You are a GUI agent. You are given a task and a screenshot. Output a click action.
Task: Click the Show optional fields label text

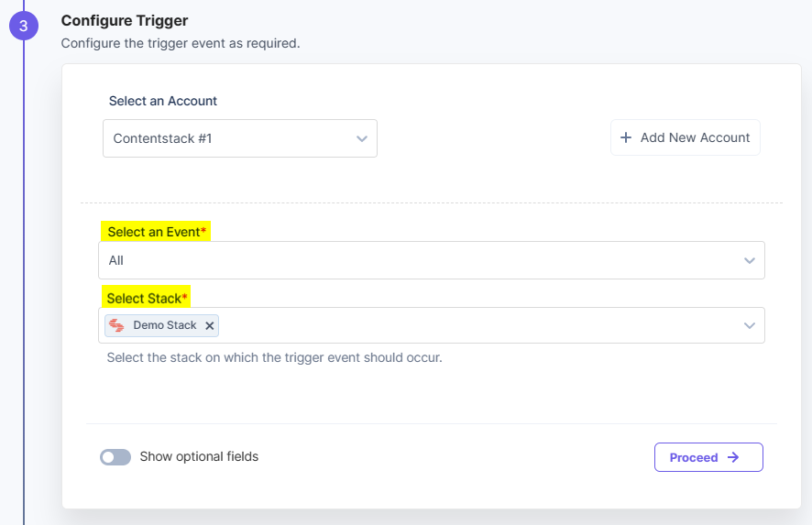[x=199, y=456]
